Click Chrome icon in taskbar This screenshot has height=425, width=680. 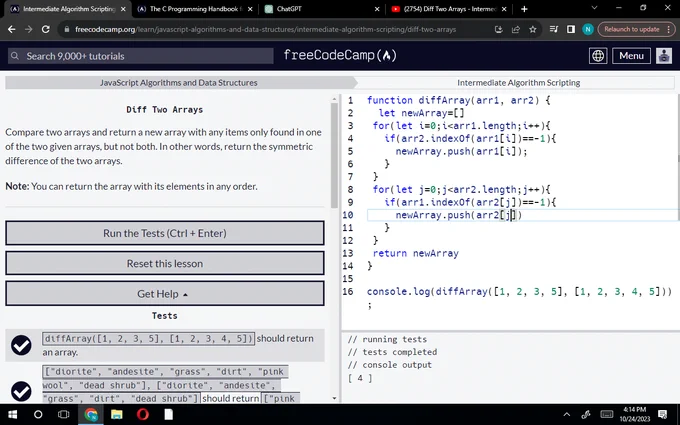coord(91,415)
